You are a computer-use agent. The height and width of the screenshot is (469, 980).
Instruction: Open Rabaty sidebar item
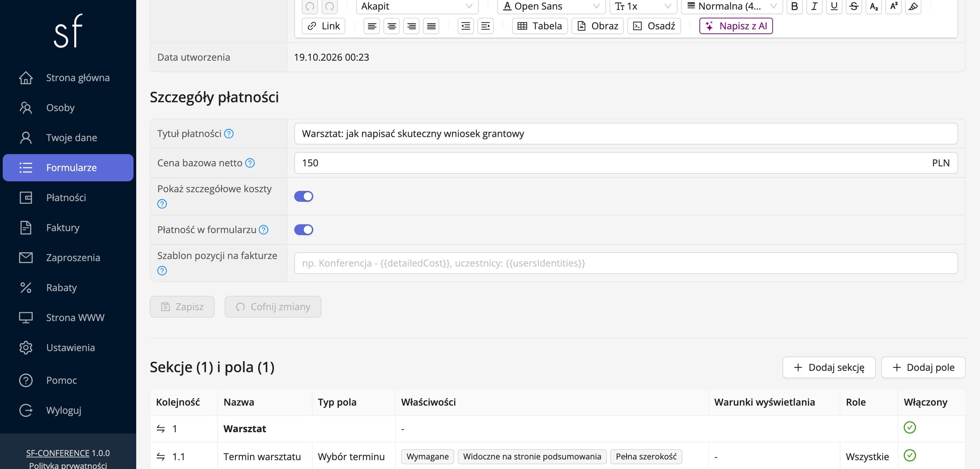click(x=68, y=288)
